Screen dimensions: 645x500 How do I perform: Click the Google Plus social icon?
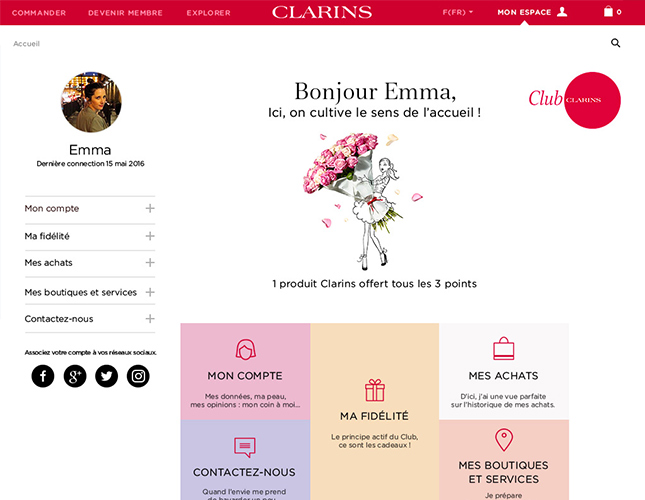(75, 376)
